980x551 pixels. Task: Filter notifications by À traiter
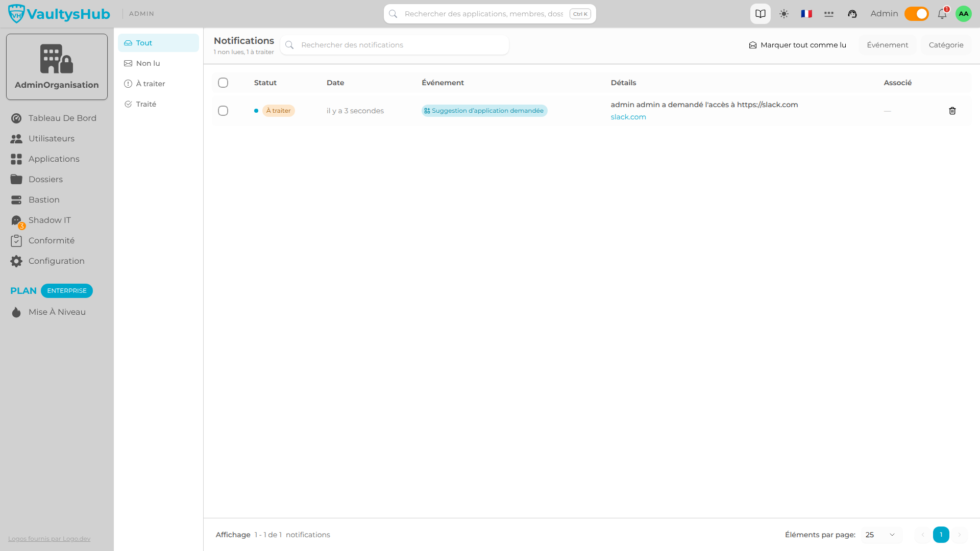pos(158,84)
